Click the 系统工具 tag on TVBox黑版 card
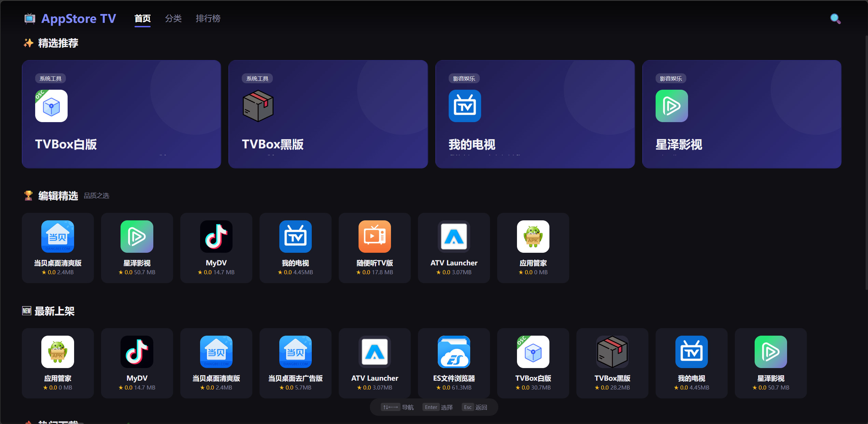 click(257, 78)
